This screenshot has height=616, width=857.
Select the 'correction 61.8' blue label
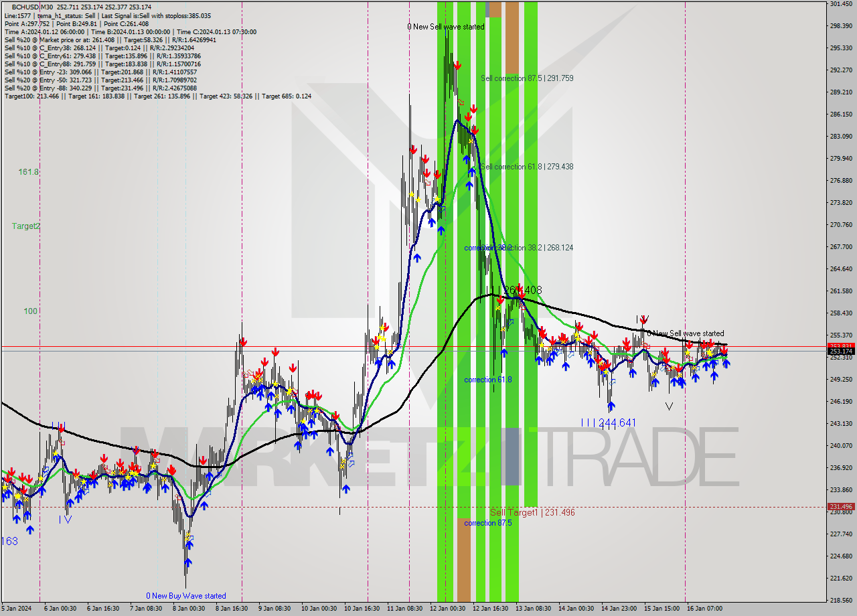click(x=488, y=380)
